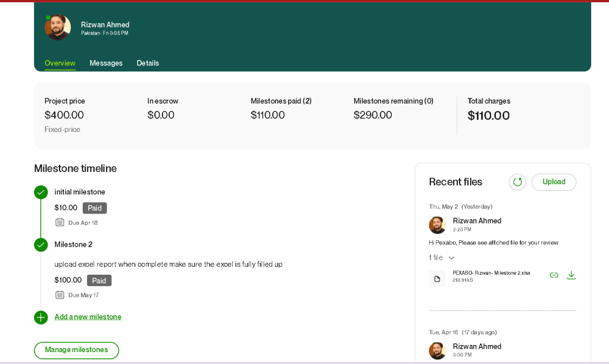Screen dimensions: 609x364
Task: Switch to the Messages tab
Action: pyautogui.click(x=106, y=63)
